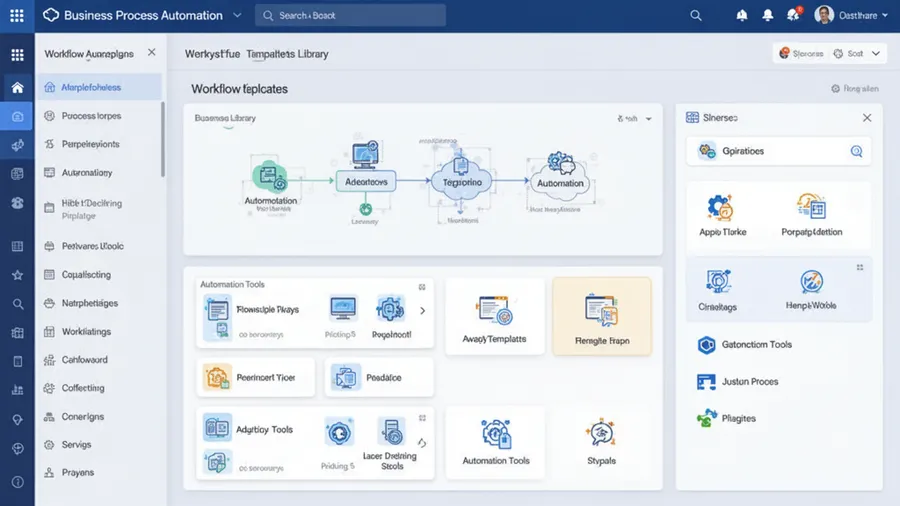Open the user profile avatar
The width and height of the screenshot is (900, 506).
click(824, 15)
